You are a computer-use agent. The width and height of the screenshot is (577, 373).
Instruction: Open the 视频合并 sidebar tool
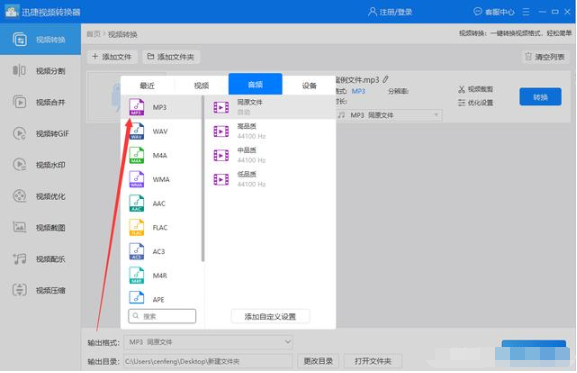(x=40, y=102)
